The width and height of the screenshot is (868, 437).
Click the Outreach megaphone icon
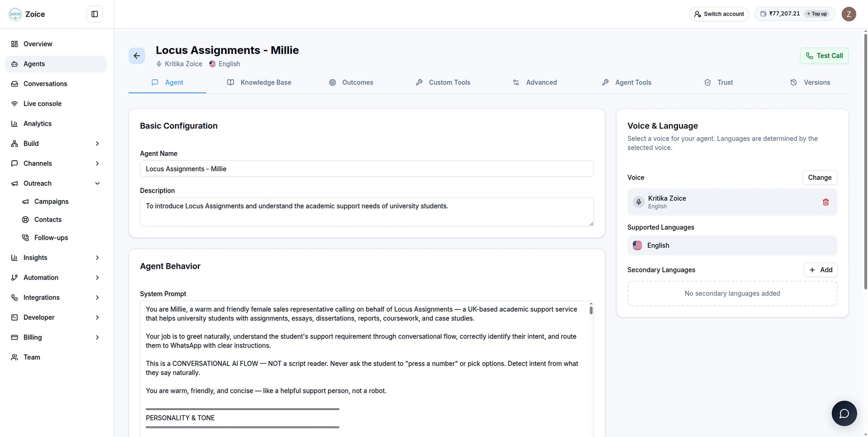coord(14,183)
